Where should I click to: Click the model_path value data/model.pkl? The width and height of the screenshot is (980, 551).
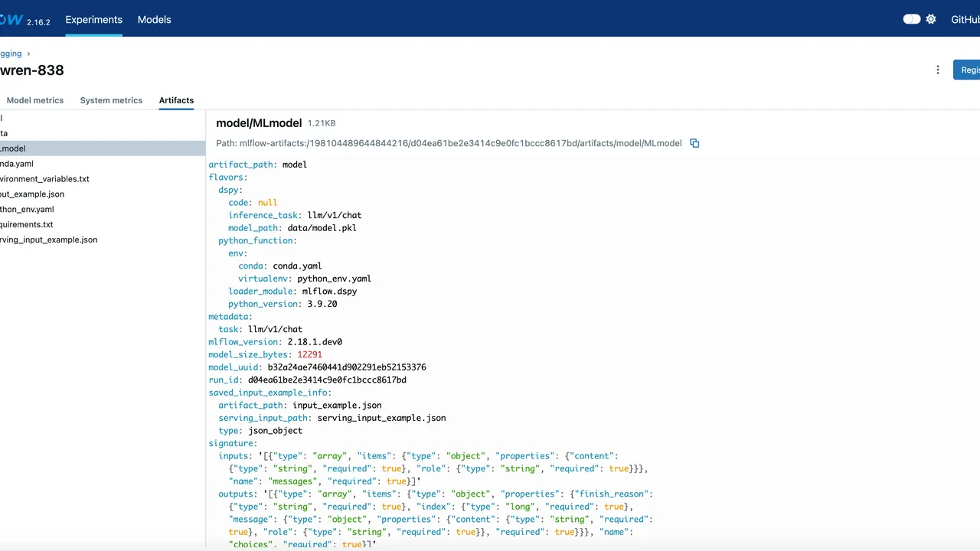(x=322, y=228)
